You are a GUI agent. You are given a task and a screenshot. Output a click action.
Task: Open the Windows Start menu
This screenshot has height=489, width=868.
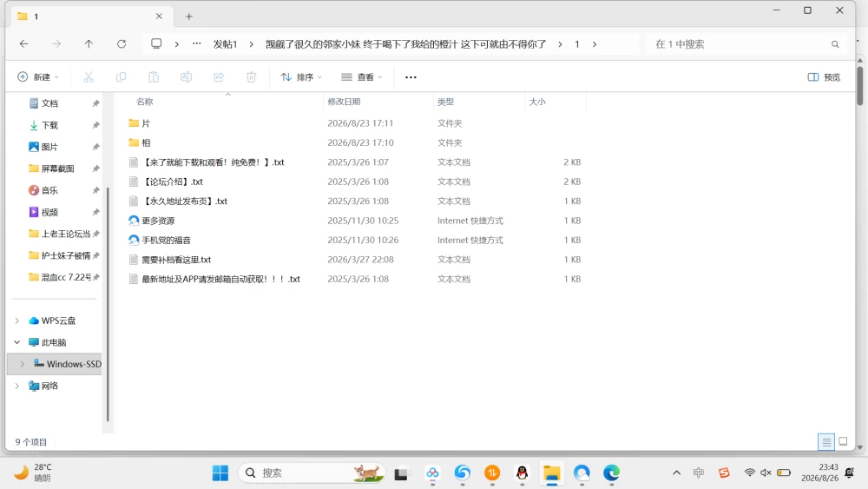(220, 473)
